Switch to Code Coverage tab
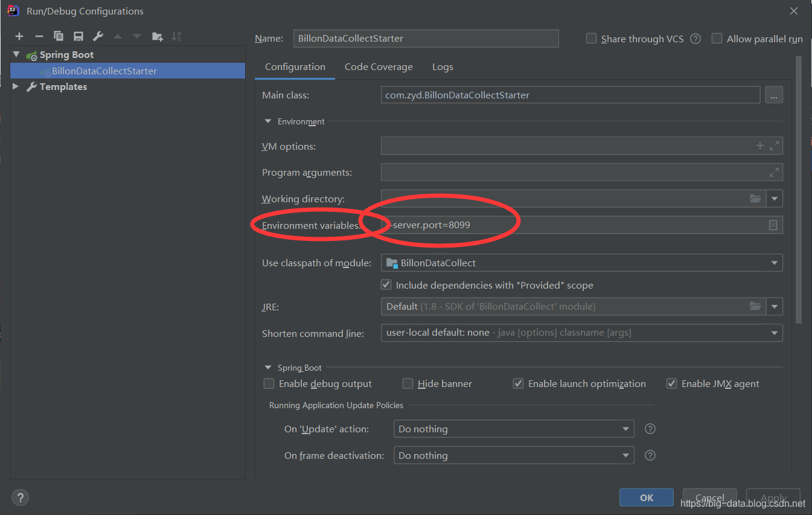This screenshot has height=515, width=812. tap(379, 67)
